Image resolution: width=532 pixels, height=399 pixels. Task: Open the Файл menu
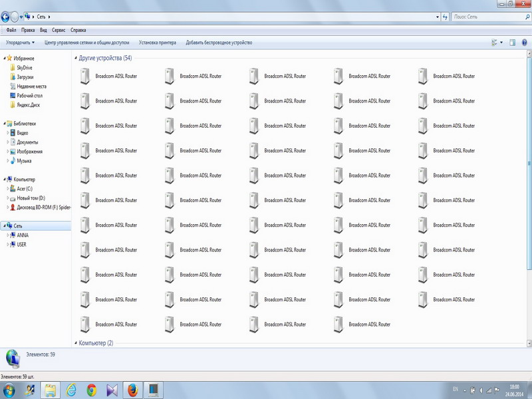point(11,30)
